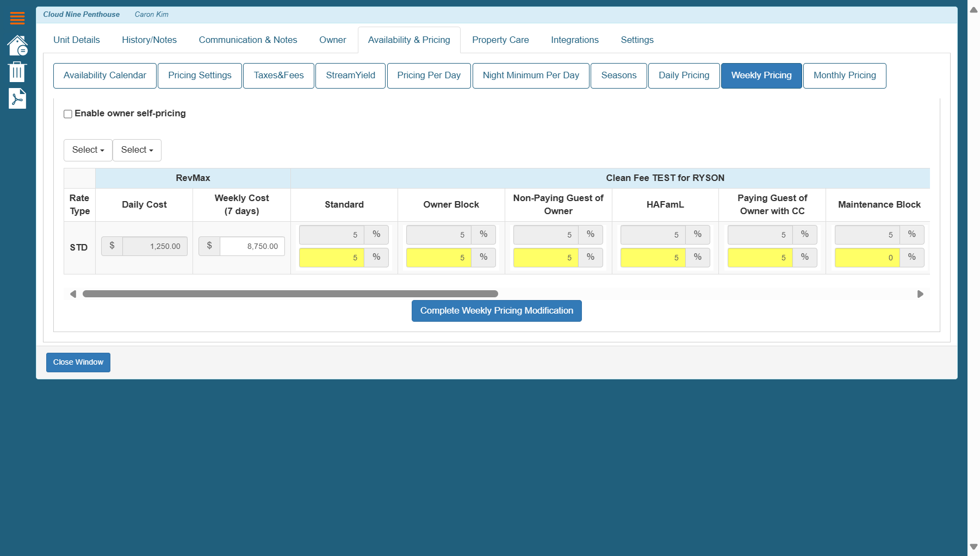Click Complete Weekly Pricing Modification button
980x556 pixels.
point(497,311)
